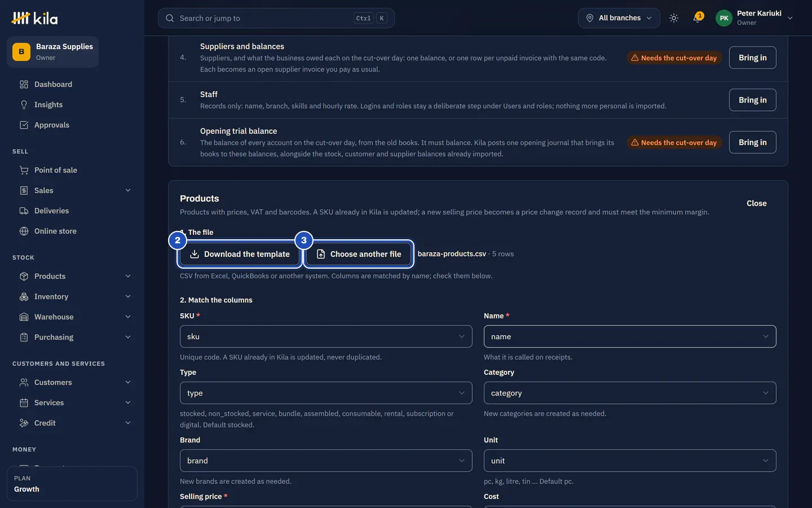This screenshot has width=812, height=508.
Task: Click the Inventory boxes icon
Action: (x=24, y=296)
